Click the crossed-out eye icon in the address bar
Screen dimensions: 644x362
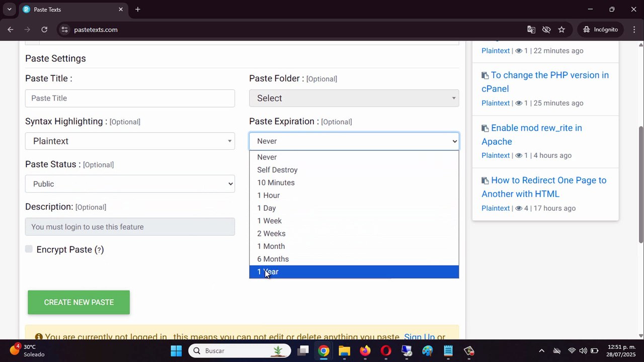coord(546,30)
